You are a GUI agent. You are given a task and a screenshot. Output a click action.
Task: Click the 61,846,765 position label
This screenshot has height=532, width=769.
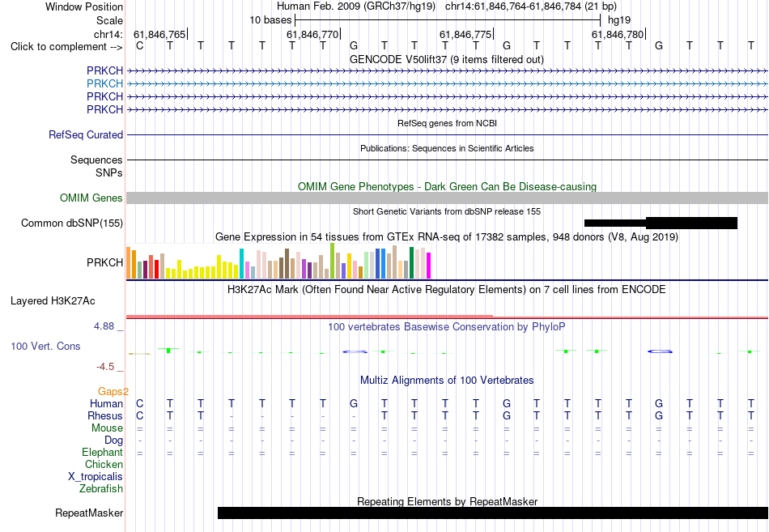coord(159,34)
